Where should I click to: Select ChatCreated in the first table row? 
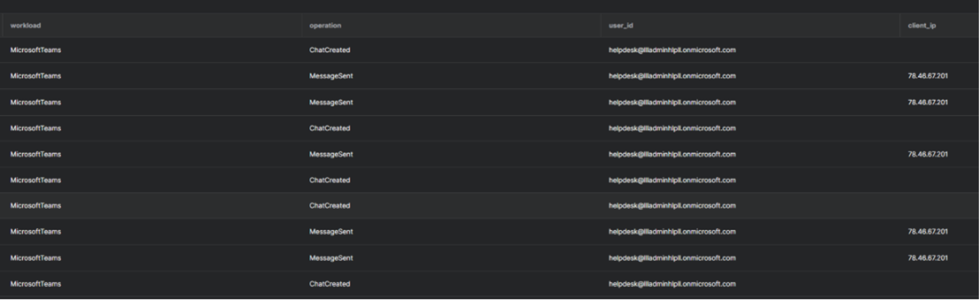(x=329, y=50)
